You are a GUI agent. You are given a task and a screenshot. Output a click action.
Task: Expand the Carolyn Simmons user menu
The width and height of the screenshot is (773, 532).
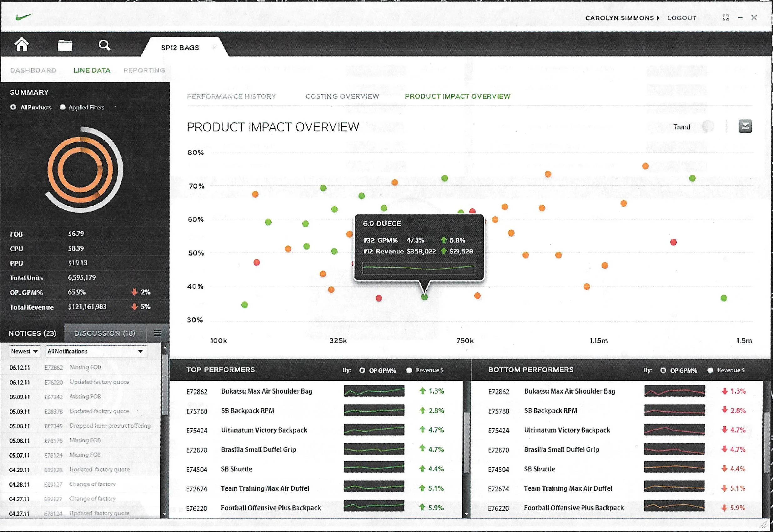coord(622,18)
